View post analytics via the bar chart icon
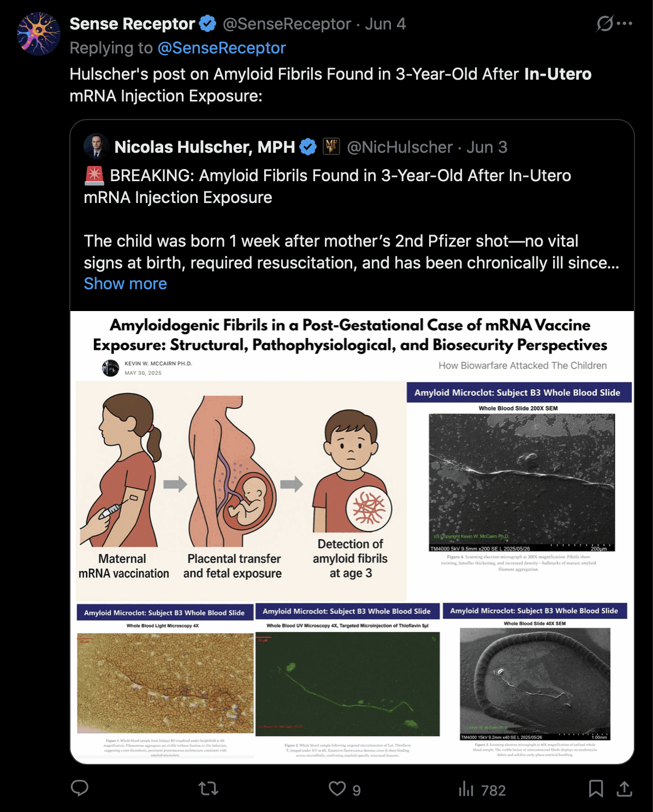This screenshot has width=653, height=812. point(466,789)
